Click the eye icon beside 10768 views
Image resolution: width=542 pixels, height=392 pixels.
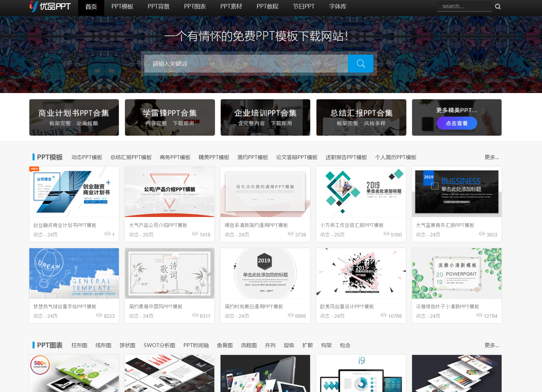coord(383,315)
